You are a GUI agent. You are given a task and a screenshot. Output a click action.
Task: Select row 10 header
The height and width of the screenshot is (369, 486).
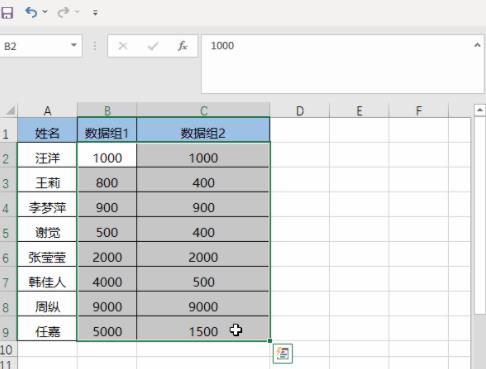[8, 350]
